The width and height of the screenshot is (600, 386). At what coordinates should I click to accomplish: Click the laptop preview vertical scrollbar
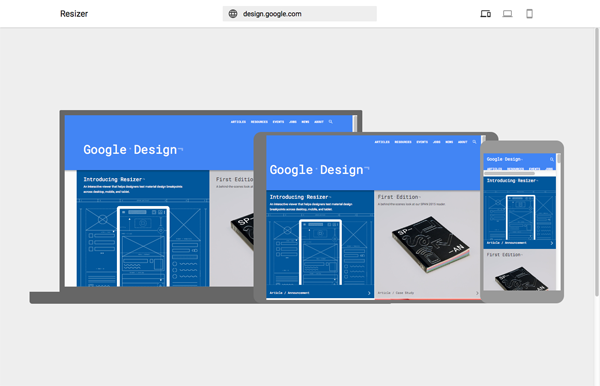coord(355,123)
